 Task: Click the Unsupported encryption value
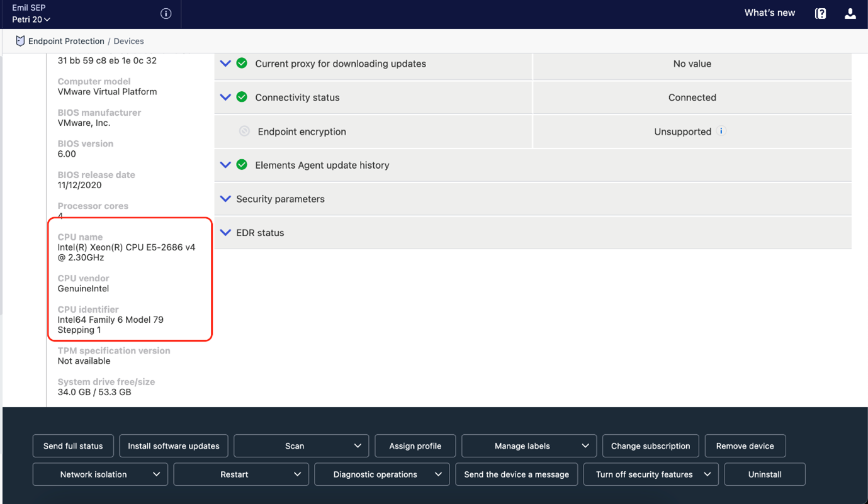point(682,132)
